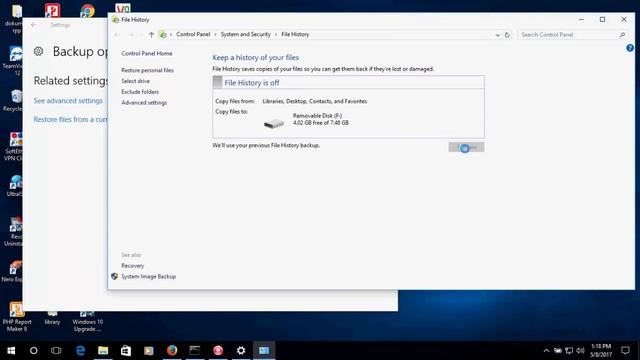Open the Action Center notification icon
640x360 pixels.
[625, 350]
